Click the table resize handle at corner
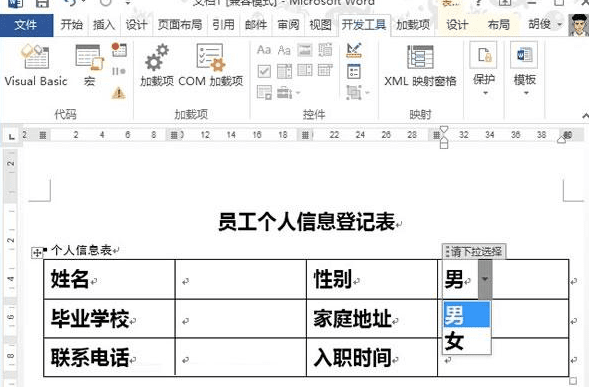 [x=573, y=381]
